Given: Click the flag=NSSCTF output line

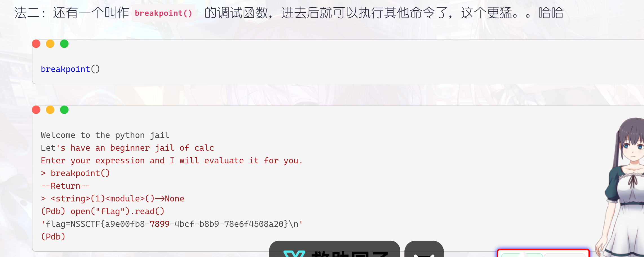Looking at the screenshot, I should pyautogui.click(x=172, y=224).
